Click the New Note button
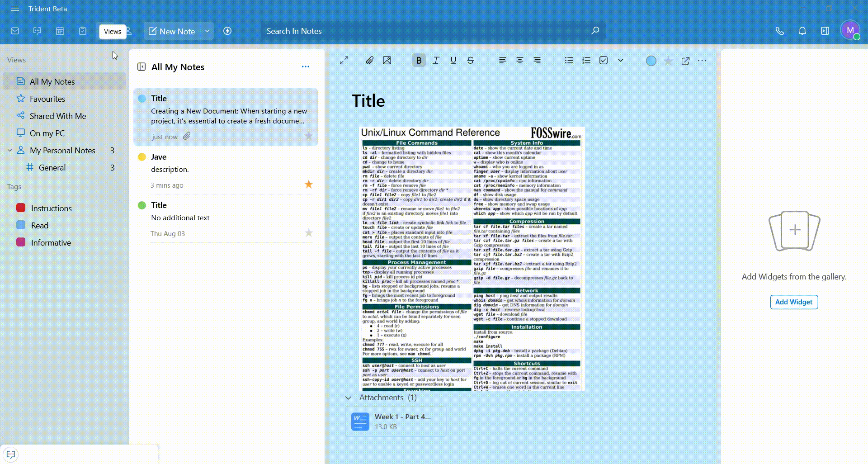This screenshot has width=868, height=464. (172, 31)
